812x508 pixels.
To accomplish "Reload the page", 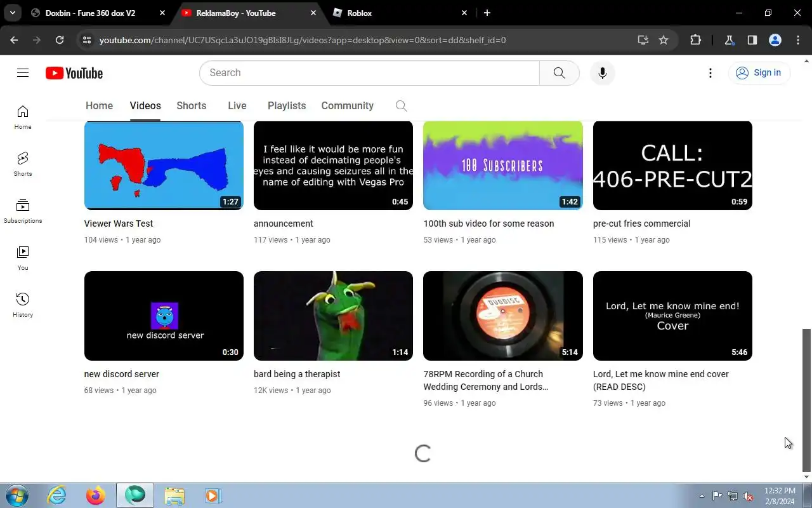I will click(x=60, y=40).
